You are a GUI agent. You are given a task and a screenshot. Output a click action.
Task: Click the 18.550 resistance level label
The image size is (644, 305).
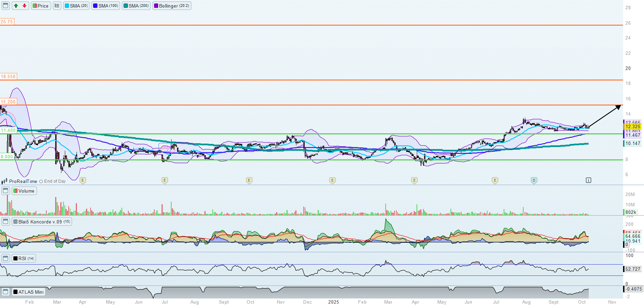pyautogui.click(x=8, y=76)
